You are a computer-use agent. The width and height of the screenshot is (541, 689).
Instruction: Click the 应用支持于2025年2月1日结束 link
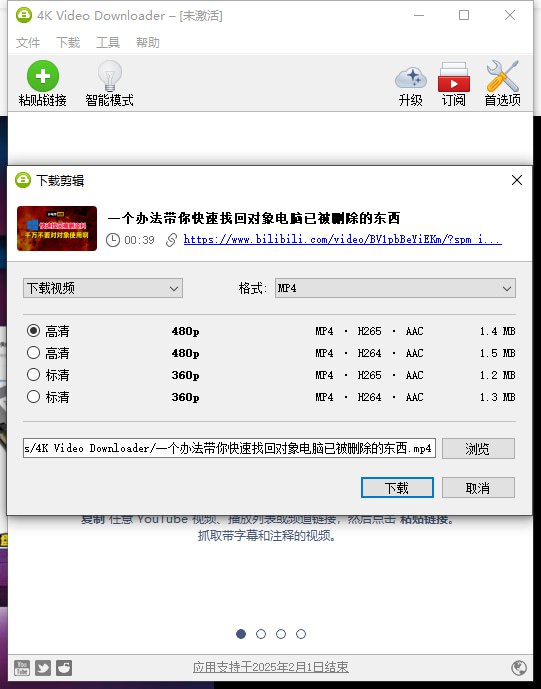pyautogui.click(x=271, y=667)
